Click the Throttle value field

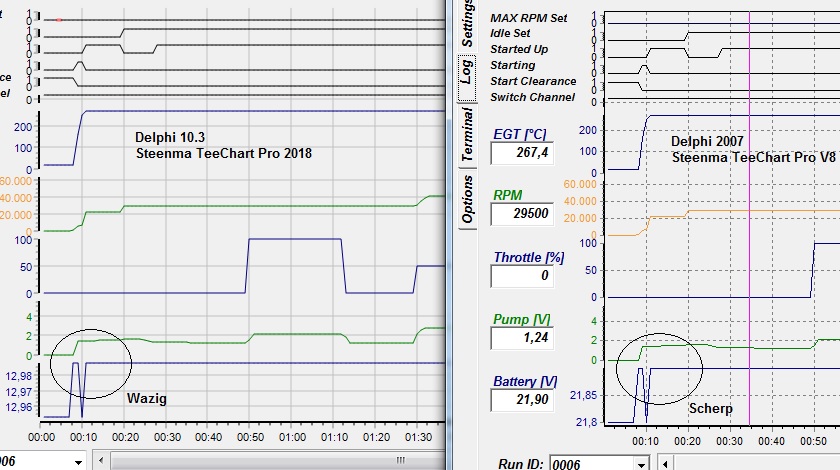[522, 276]
